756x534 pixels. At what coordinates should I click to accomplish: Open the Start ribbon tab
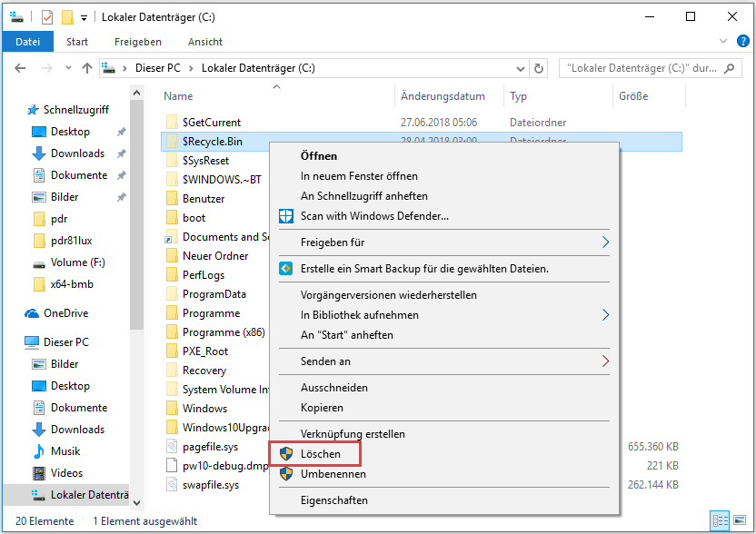click(x=77, y=42)
